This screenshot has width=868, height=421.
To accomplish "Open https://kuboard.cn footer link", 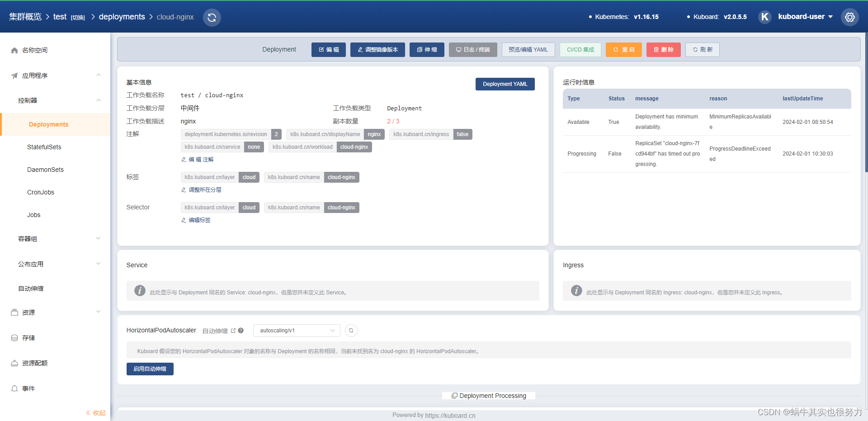I will [450, 416].
